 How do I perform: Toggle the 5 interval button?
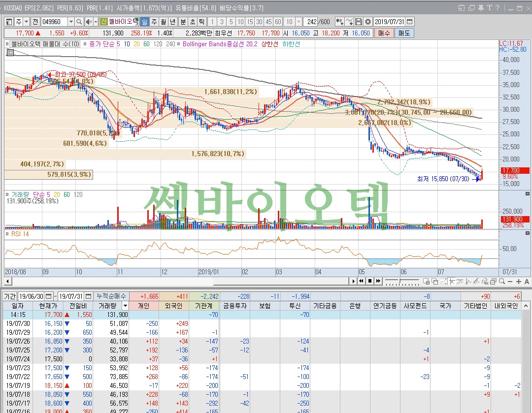[x=231, y=22]
